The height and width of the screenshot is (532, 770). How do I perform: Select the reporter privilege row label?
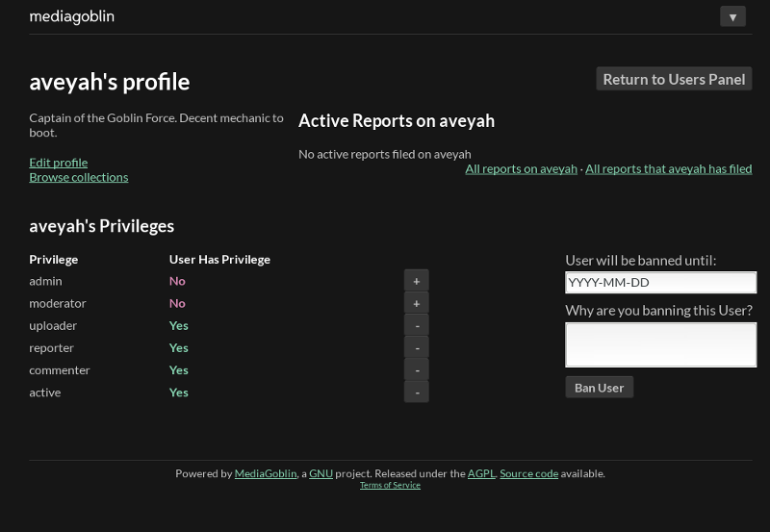(51, 348)
